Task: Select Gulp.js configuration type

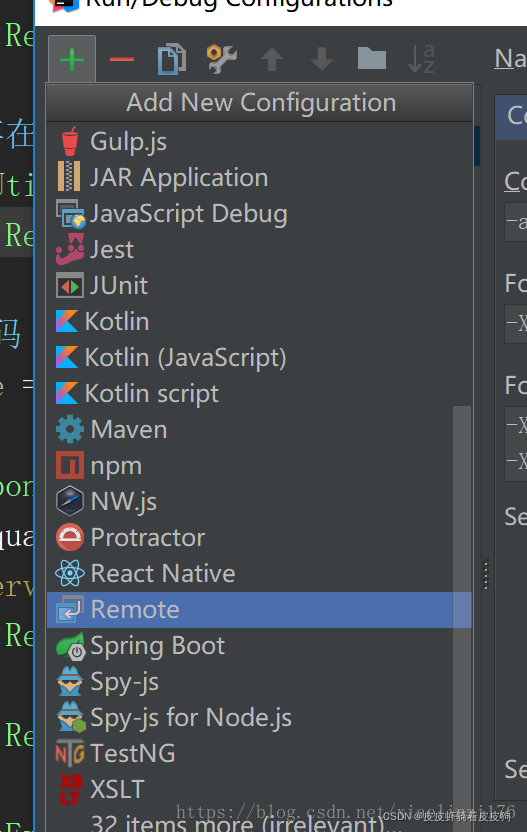Action: point(259,142)
